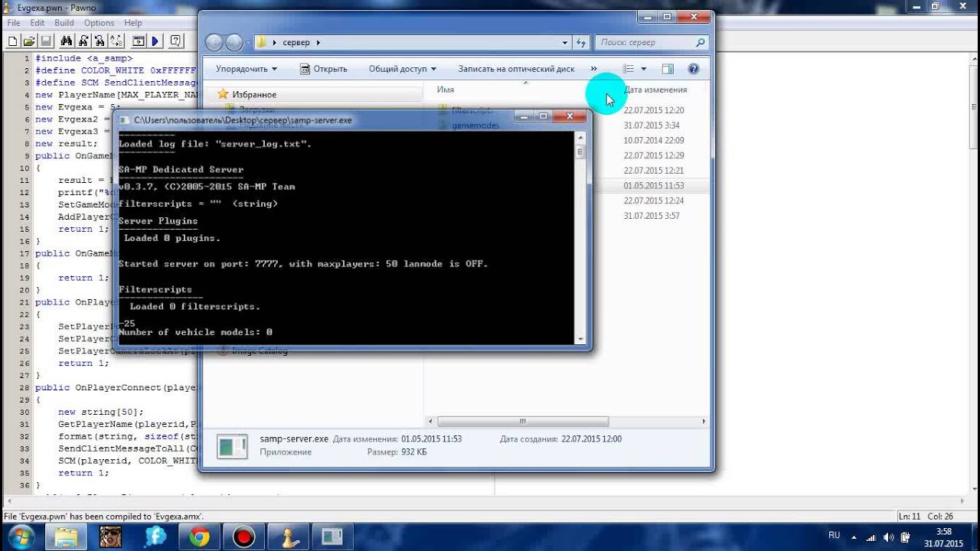Click the console vertical scrollbar down arrow
The height and width of the screenshot is (551, 980).
click(x=580, y=338)
